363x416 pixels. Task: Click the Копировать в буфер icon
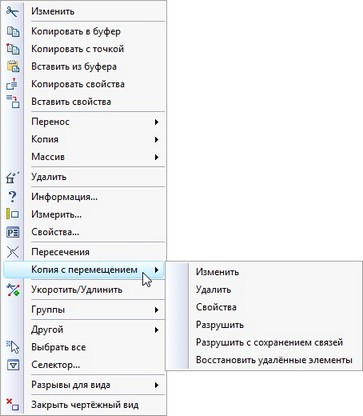pyautogui.click(x=13, y=32)
